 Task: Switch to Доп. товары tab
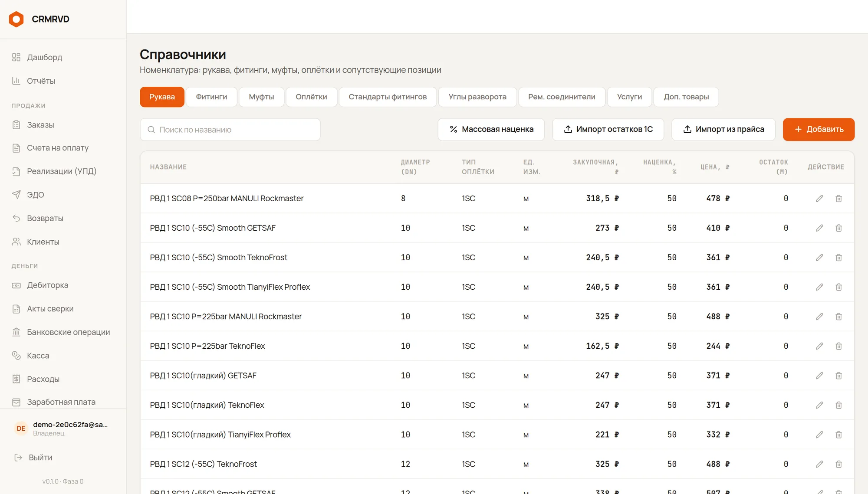pos(686,97)
